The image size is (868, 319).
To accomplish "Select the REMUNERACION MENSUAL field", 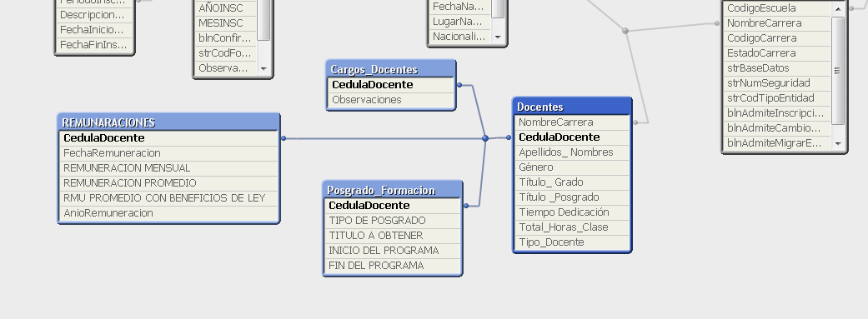I will tap(168, 168).
